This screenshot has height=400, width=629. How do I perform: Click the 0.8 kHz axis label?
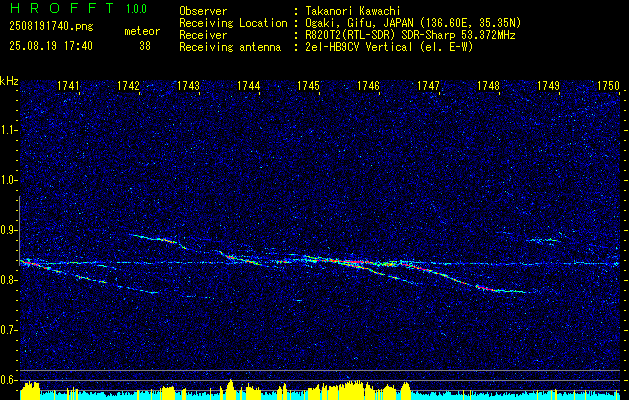click(x=8, y=280)
